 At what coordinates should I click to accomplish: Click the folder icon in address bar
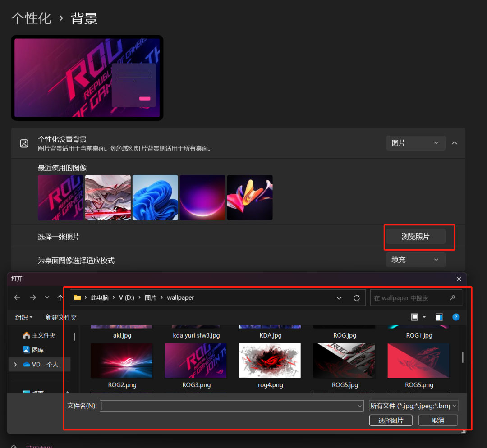pos(78,297)
